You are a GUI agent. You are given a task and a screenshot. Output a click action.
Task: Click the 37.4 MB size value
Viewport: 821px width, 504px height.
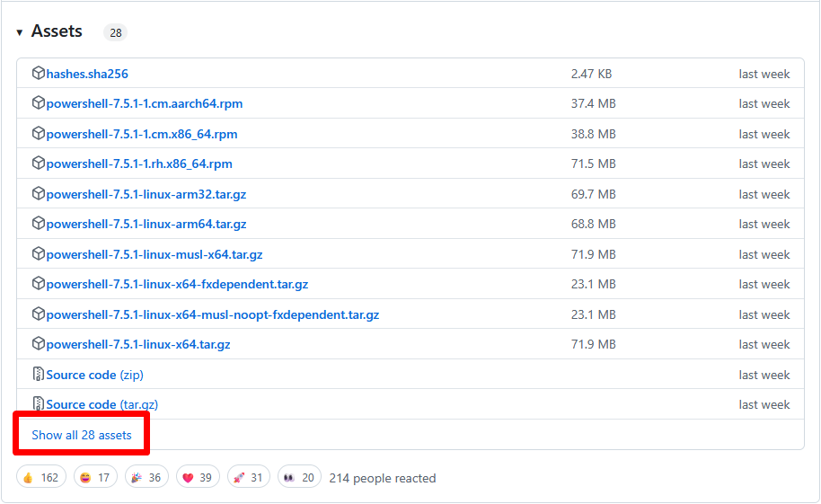pos(593,103)
